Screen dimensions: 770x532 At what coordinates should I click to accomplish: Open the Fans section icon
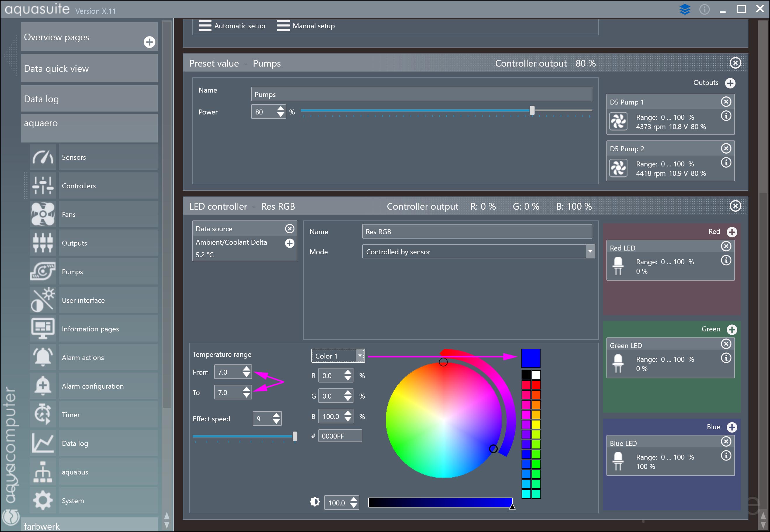(43, 214)
